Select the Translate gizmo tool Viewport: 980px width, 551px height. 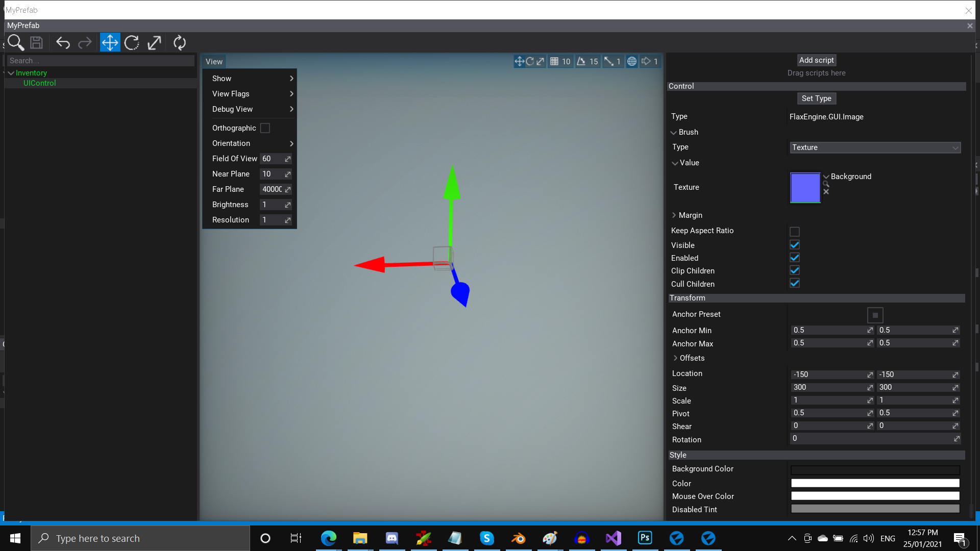pos(109,42)
